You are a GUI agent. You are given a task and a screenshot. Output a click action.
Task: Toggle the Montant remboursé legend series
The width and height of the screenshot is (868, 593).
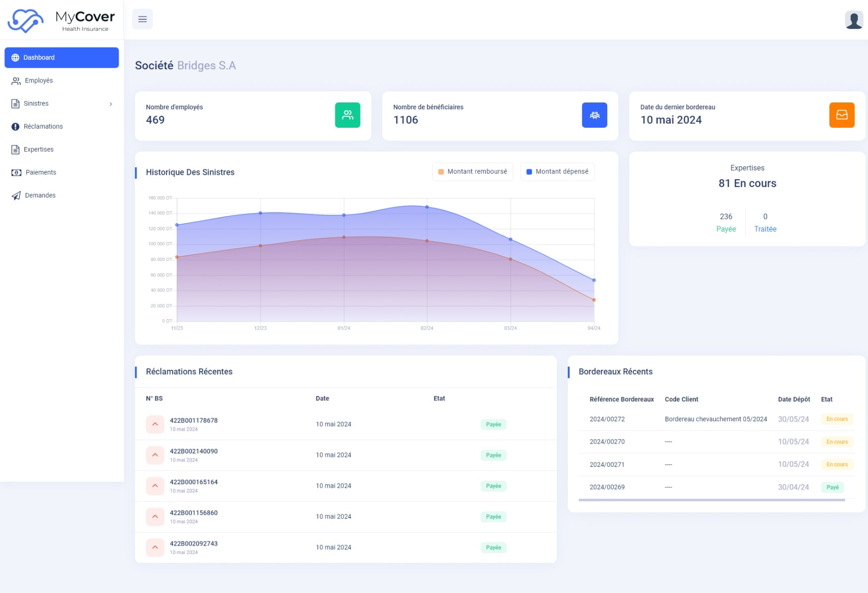tap(472, 172)
